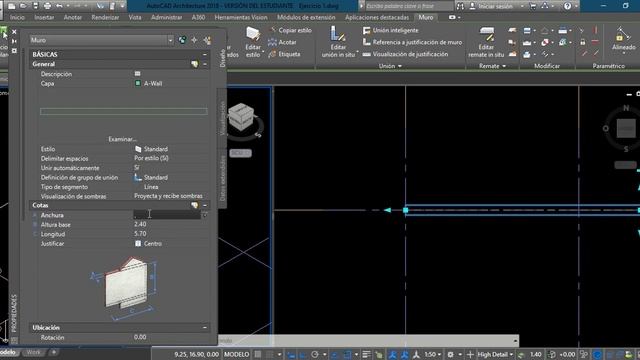640x360 pixels.
Task: Close the properties palette with X
Action: (x=14, y=31)
